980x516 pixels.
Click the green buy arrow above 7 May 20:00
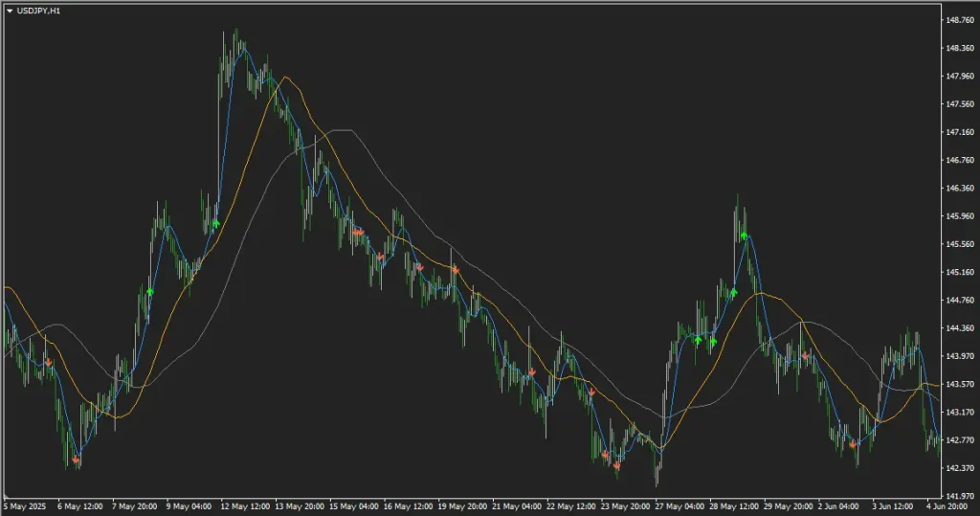[x=150, y=292]
